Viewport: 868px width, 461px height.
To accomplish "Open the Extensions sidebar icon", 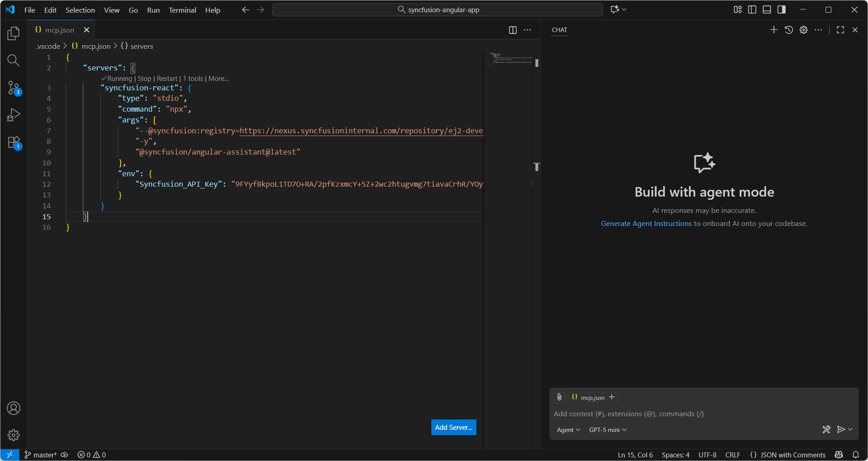I will pyautogui.click(x=14, y=142).
